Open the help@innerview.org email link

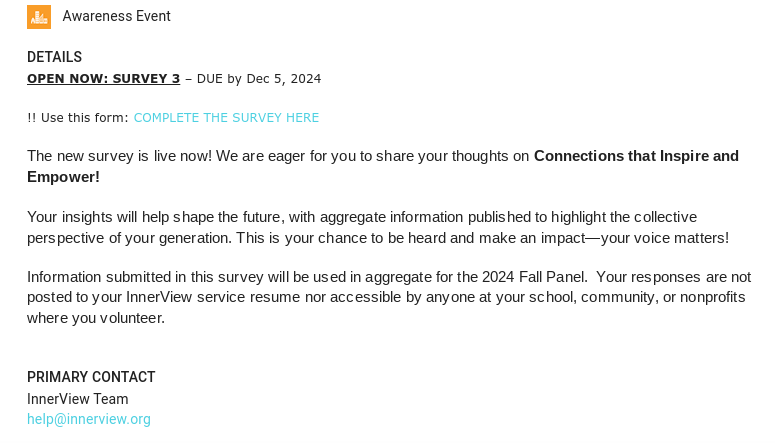click(88, 420)
